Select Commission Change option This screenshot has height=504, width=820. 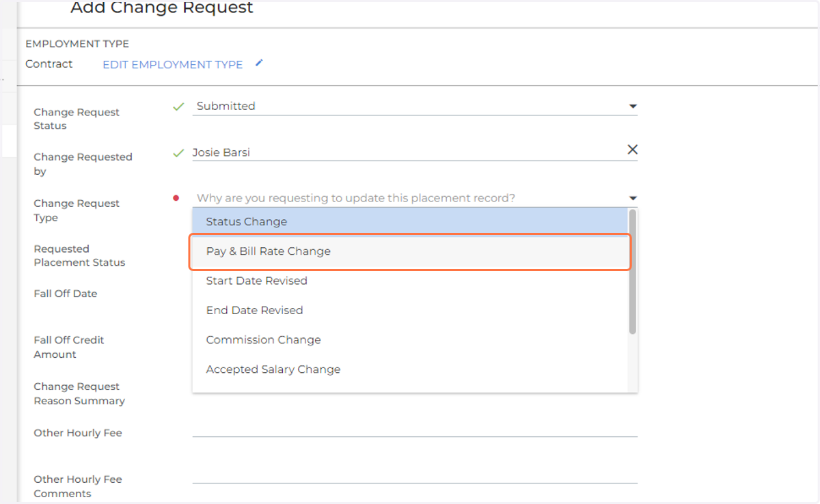(409, 339)
